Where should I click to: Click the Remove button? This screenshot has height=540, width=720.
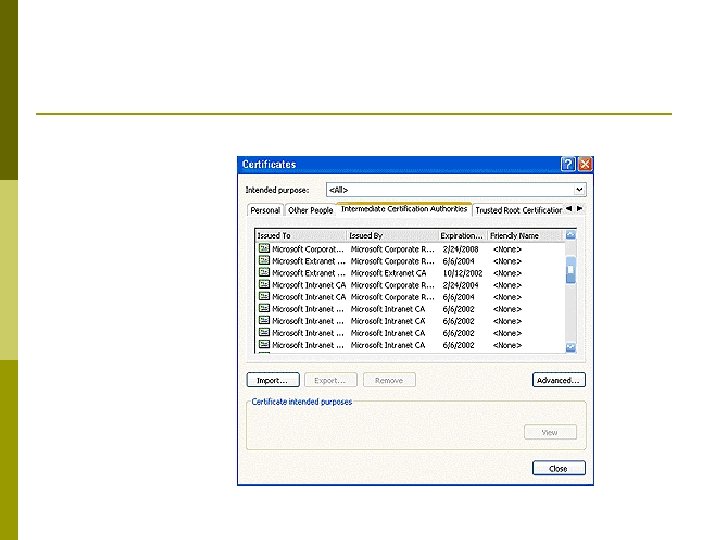tap(389, 380)
